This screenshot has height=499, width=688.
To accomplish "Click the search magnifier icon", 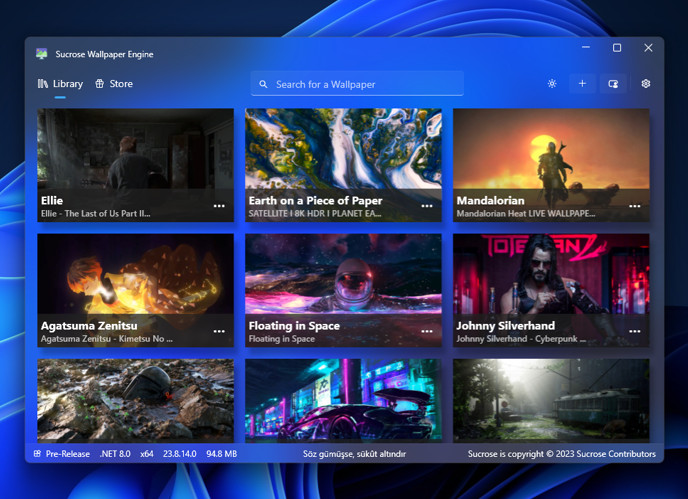I will [263, 84].
